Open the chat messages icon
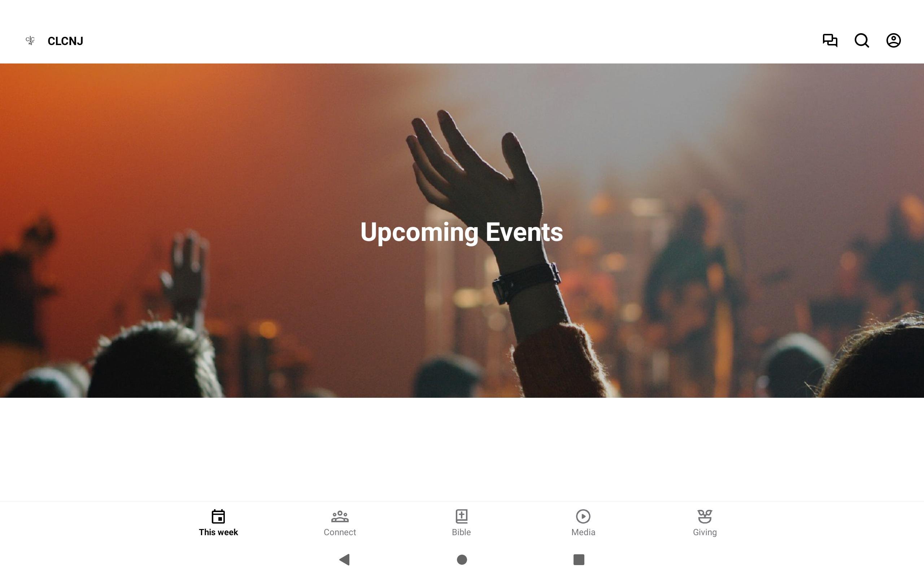924x577 pixels. [830, 40]
